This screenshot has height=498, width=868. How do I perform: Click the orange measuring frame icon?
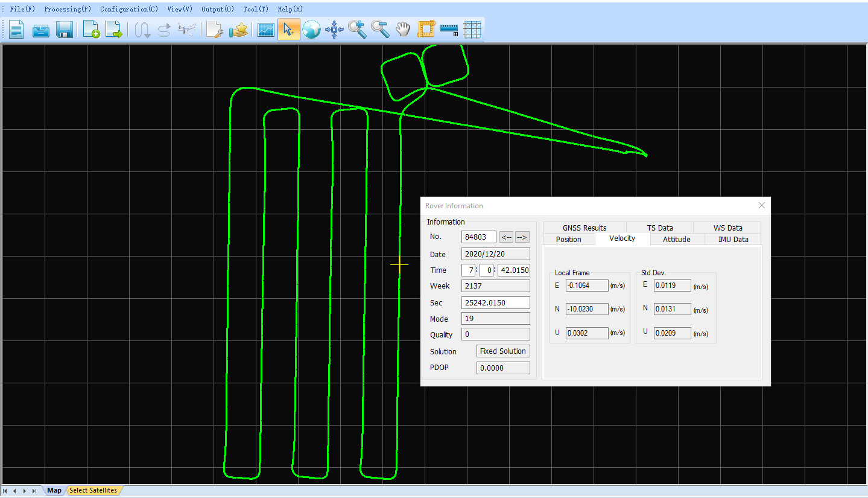pos(426,30)
